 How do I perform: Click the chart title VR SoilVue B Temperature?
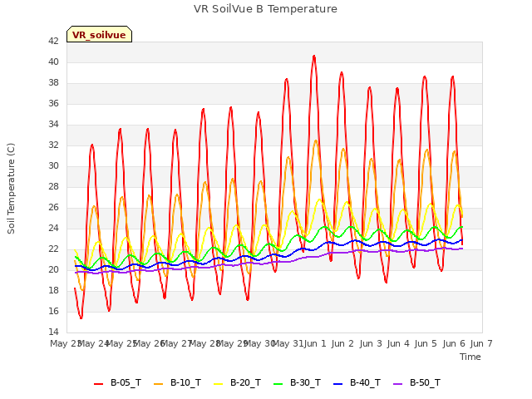pos(266,9)
